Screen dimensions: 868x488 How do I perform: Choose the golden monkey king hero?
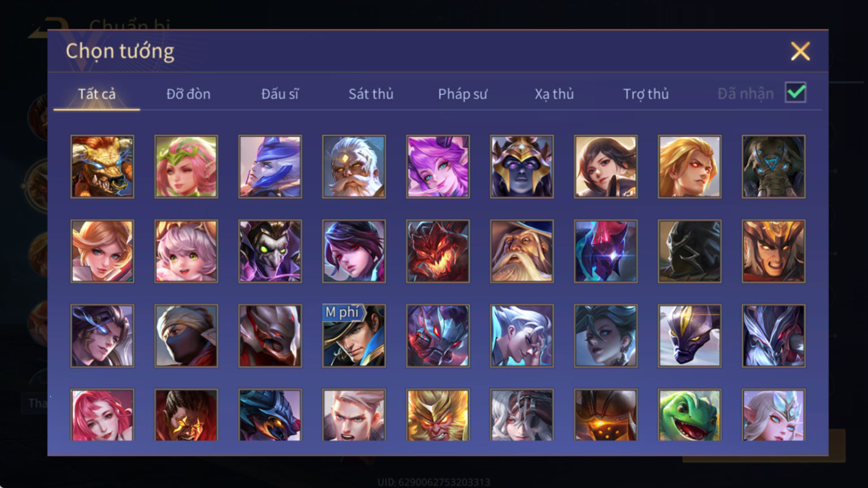[438, 415]
